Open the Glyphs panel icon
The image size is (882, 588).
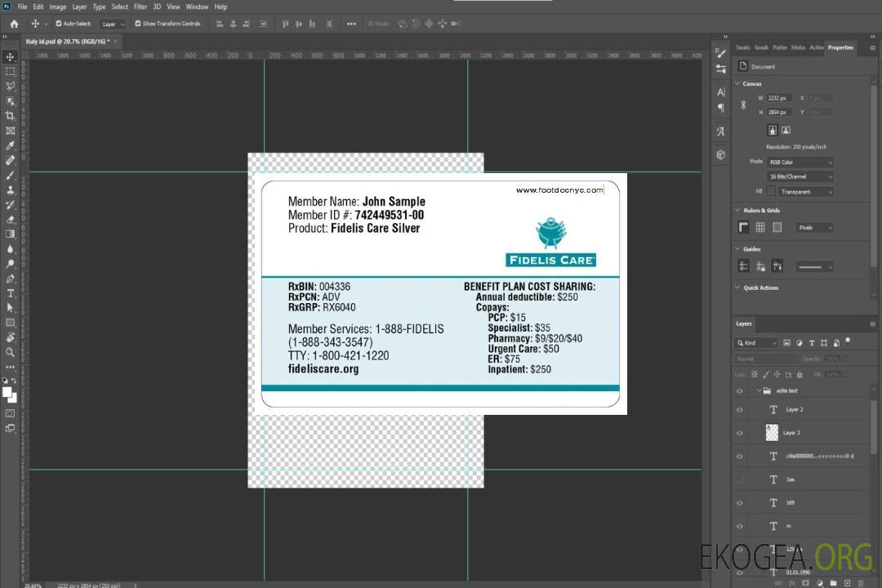coord(720,131)
